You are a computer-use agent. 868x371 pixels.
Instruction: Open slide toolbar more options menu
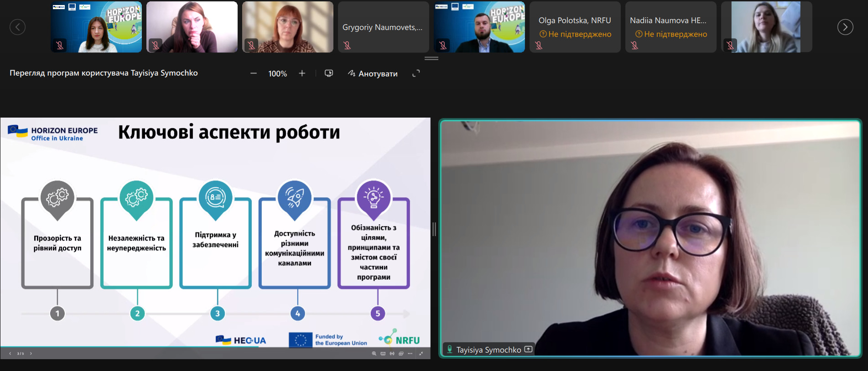click(x=410, y=353)
